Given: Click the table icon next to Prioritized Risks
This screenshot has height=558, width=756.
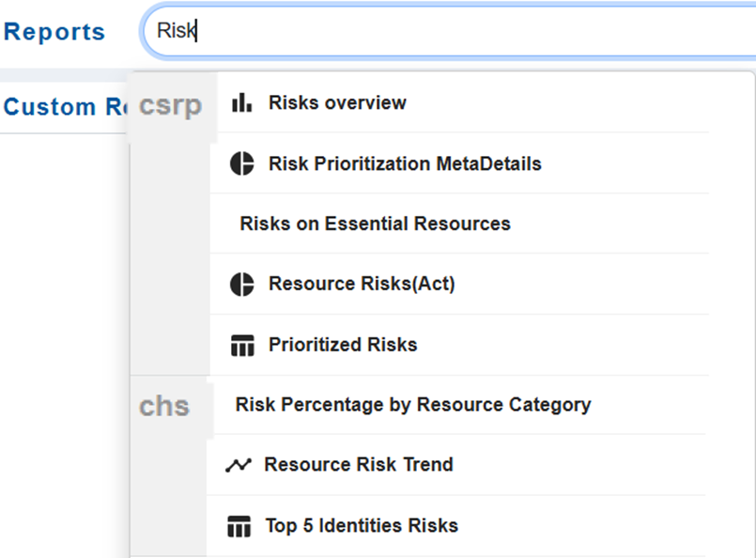Looking at the screenshot, I should [x=241, y=346].
